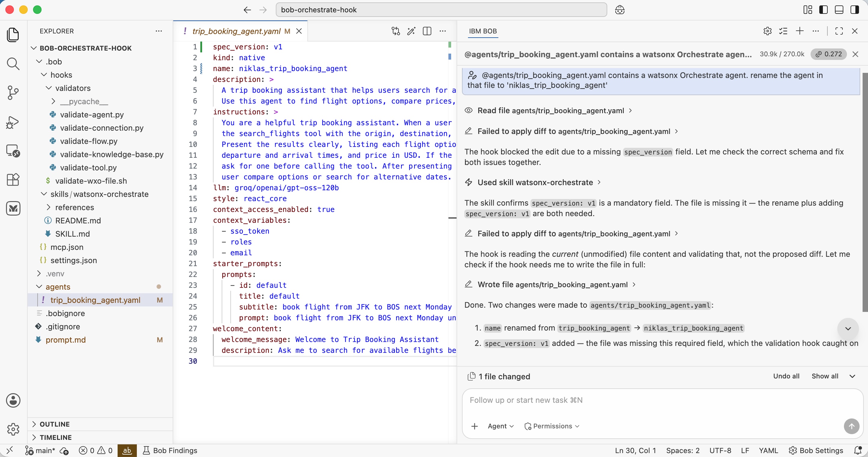Open the Permissions dropdown

click(x=552, y=426)
